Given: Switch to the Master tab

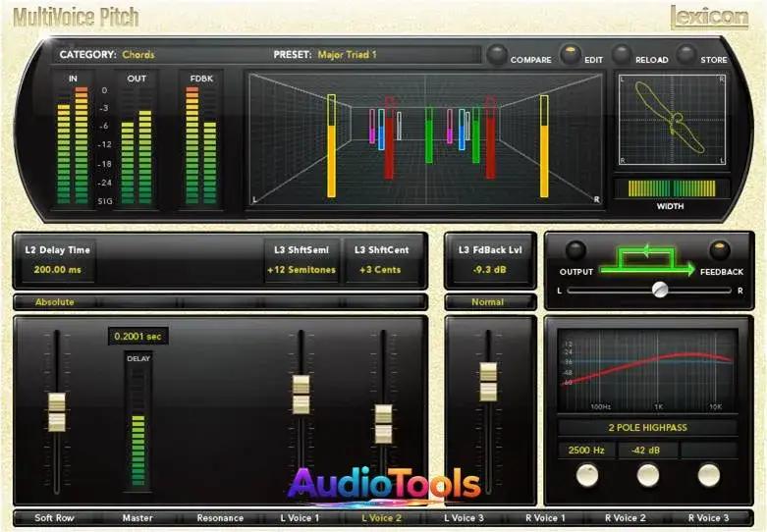Looking at the screenshot, I should click(137, 518).
